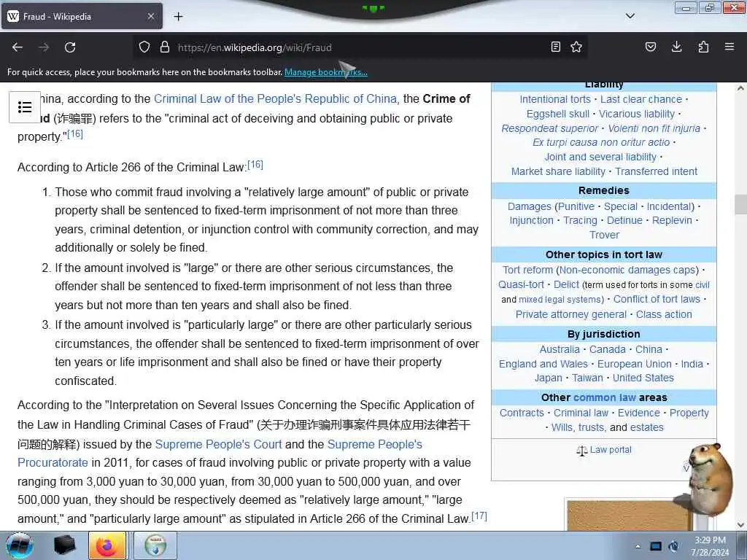Open the Intentional torts link
This screenshot has width=747, height=560.
(x=555, y=99)
